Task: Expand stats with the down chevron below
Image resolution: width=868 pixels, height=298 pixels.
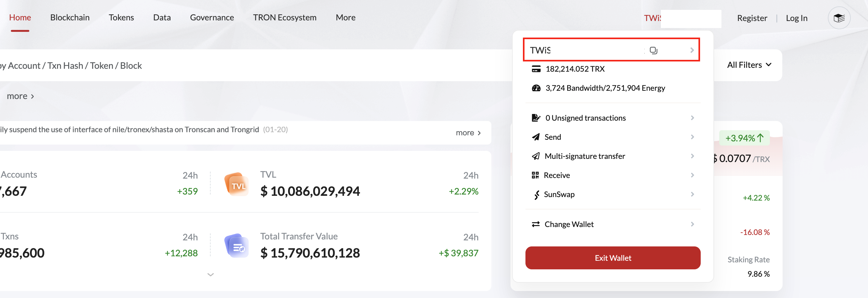Action: point(211,275)
